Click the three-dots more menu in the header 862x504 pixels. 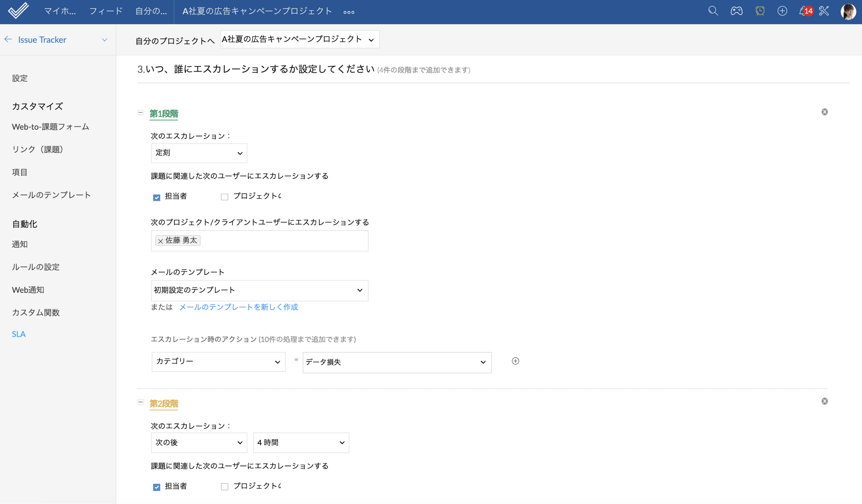tap(349, 12)
